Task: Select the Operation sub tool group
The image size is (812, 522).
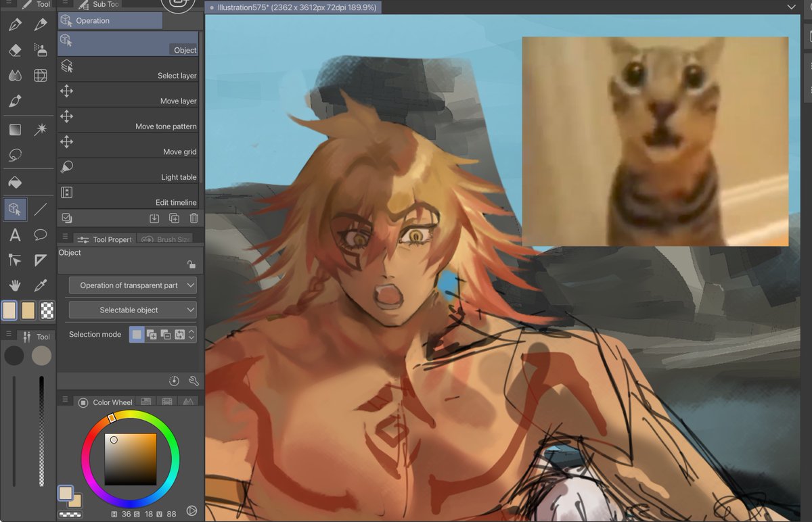Action: point(110,21)
